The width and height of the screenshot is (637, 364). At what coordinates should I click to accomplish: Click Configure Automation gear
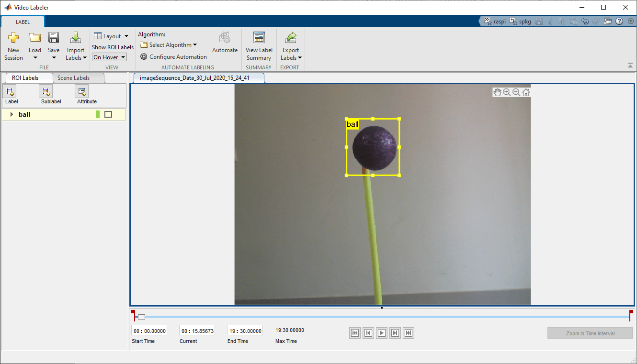coord(144,56)
